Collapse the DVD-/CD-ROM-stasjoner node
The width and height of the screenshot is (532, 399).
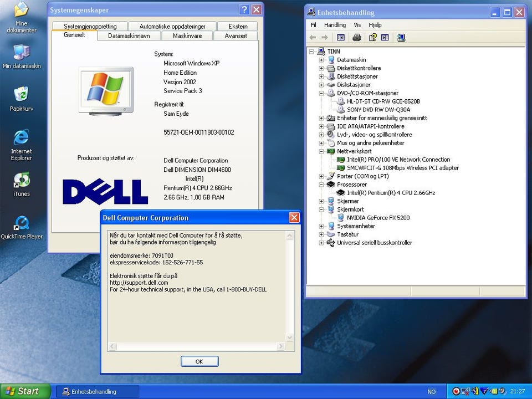pos(321,93)
